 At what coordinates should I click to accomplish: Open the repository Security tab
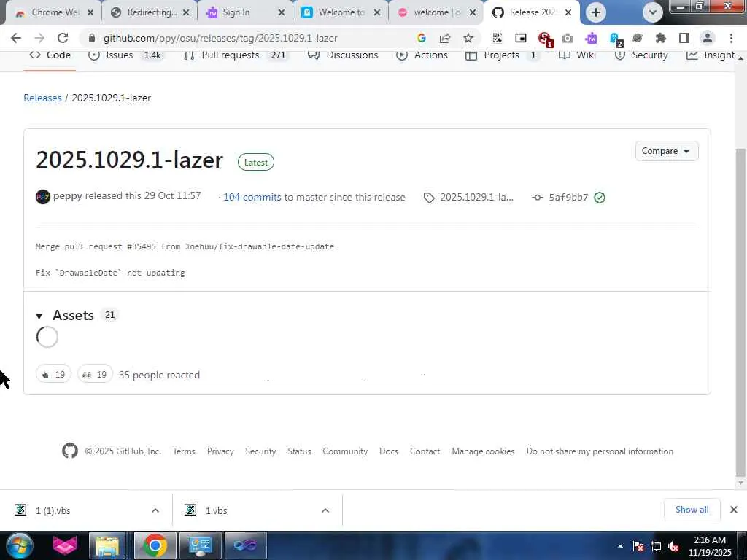pos(641,55)
